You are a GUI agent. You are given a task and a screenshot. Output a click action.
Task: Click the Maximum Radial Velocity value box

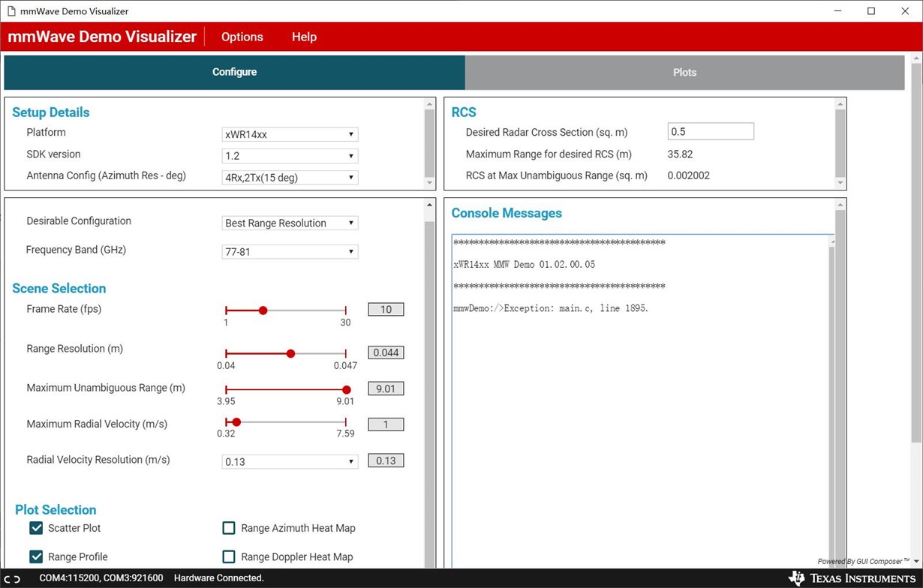pos(386,424)
